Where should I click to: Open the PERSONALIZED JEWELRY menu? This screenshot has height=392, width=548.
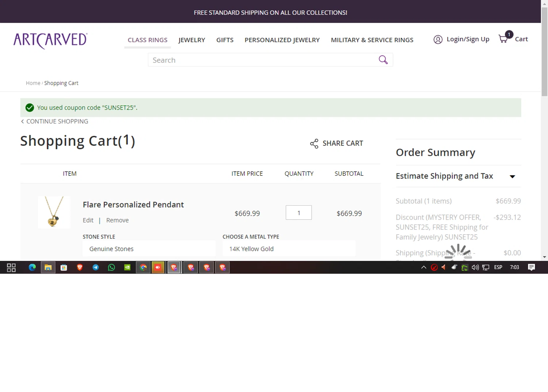click(282, 40)
